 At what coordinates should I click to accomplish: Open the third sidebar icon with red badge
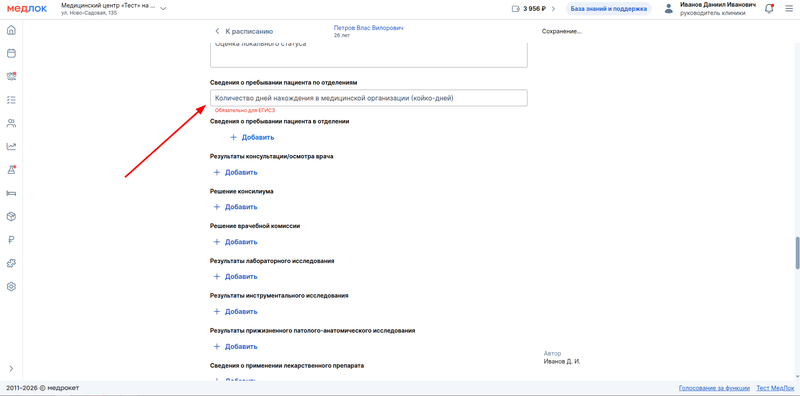click(x=11, y=77)
